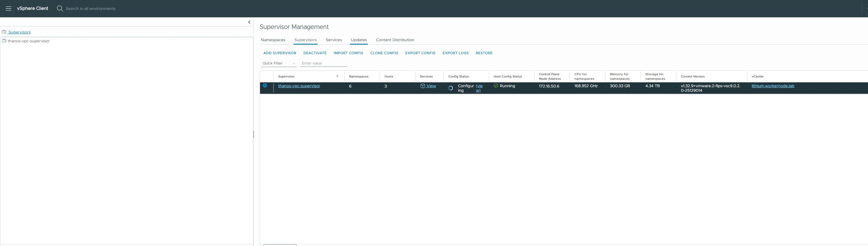The image size is (868, 246).
Task: Click the Services cube icon in the row
Action: (423, 86)
